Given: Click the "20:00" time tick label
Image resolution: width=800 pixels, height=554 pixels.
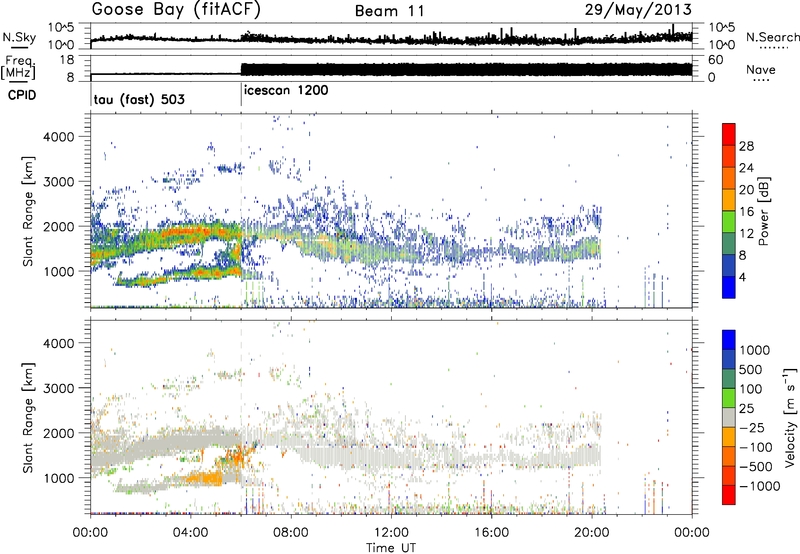Looking at the screenshot, I should click(x=591, y=533).
